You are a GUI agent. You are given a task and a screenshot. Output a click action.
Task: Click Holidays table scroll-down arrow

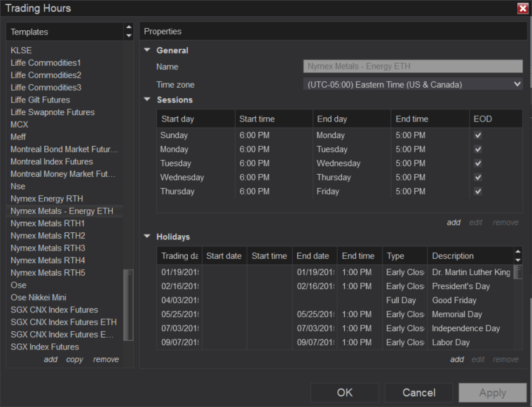[518, 260]
